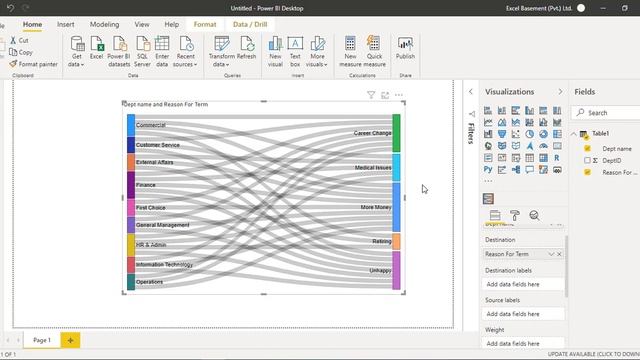Click the visual filter funnel icon
This screenshot has height=360, width=640.
[x=371, y=95]
